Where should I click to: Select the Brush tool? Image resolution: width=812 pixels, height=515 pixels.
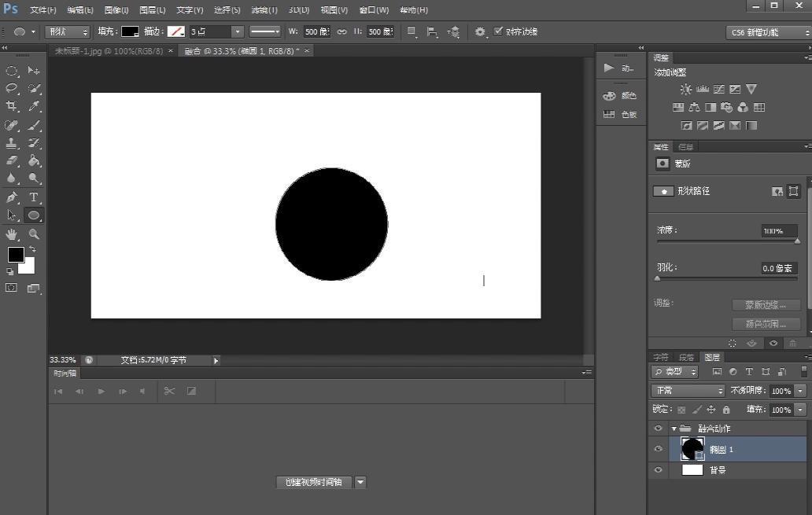(34, 125)
